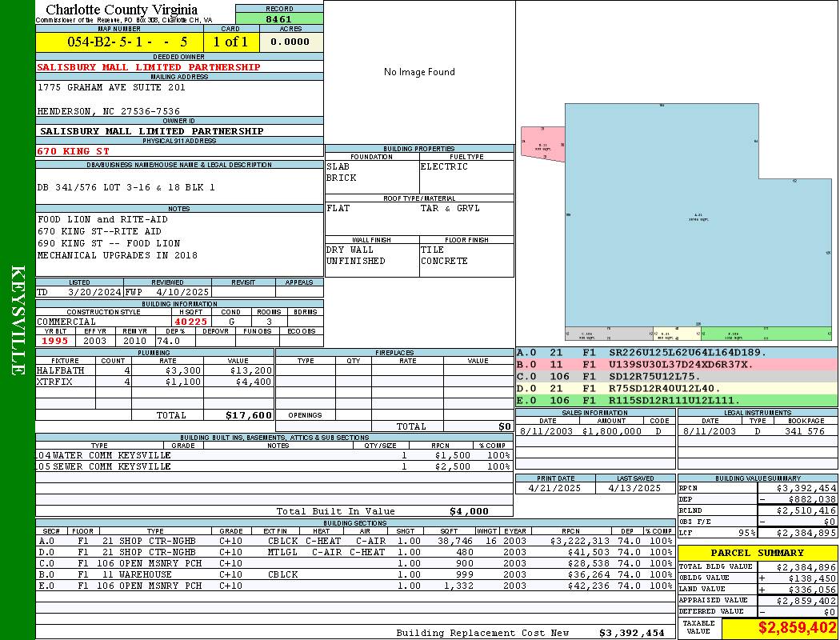Click the KEYSVILLE vertical sidebar label

18,320
